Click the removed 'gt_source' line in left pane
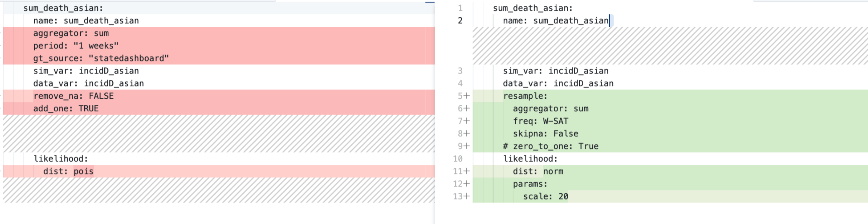This screenshot has width=868, height=224. (x=101, y=58)
